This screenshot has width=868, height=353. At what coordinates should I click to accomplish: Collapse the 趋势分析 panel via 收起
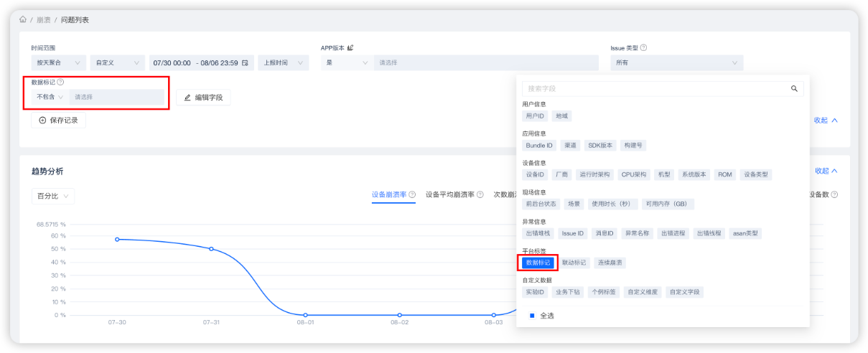tap(826, 171)
